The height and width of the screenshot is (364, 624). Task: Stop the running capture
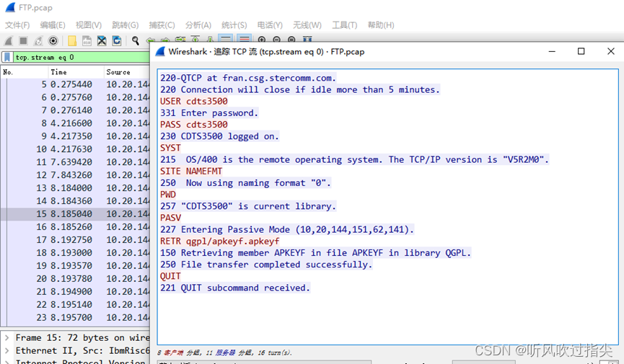pyautogui.click(x=24, y=40)
